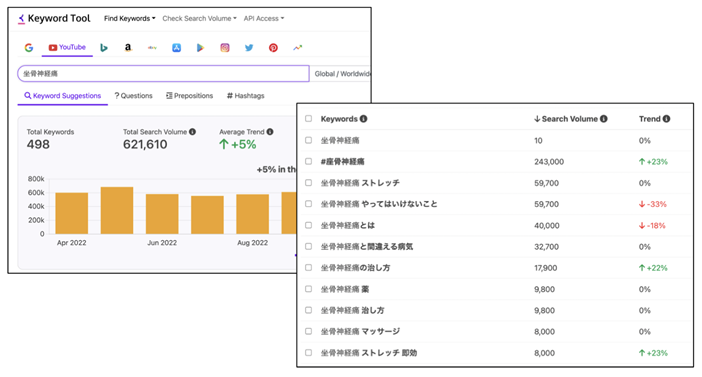Sort by the Search Volume column header
Screen dimensions: 702x377
(570, 119)
